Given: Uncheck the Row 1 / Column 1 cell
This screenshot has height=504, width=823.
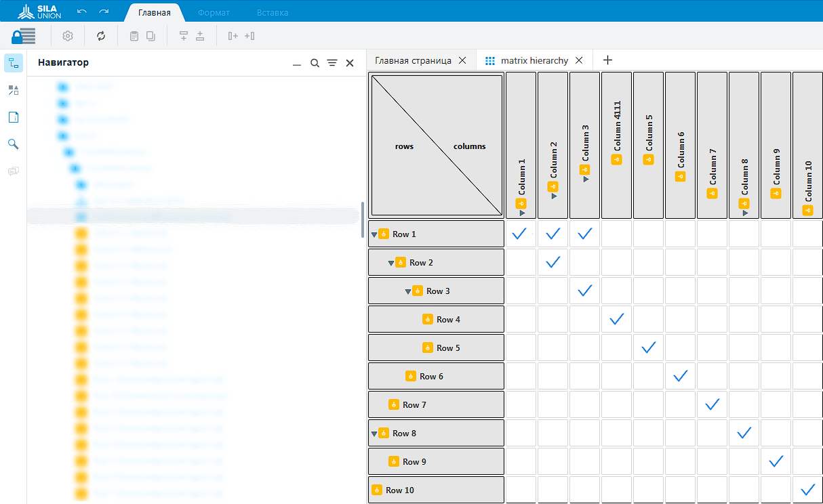Looking at the screenshot, I should pos(520,234).
